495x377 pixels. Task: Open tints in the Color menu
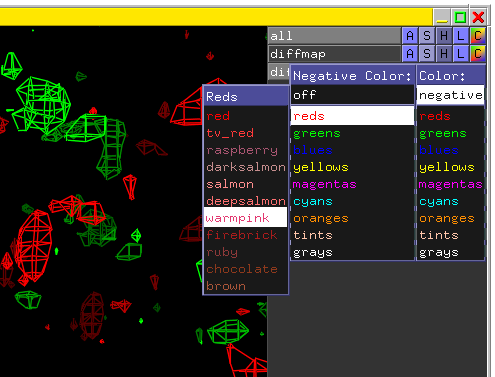450,235
